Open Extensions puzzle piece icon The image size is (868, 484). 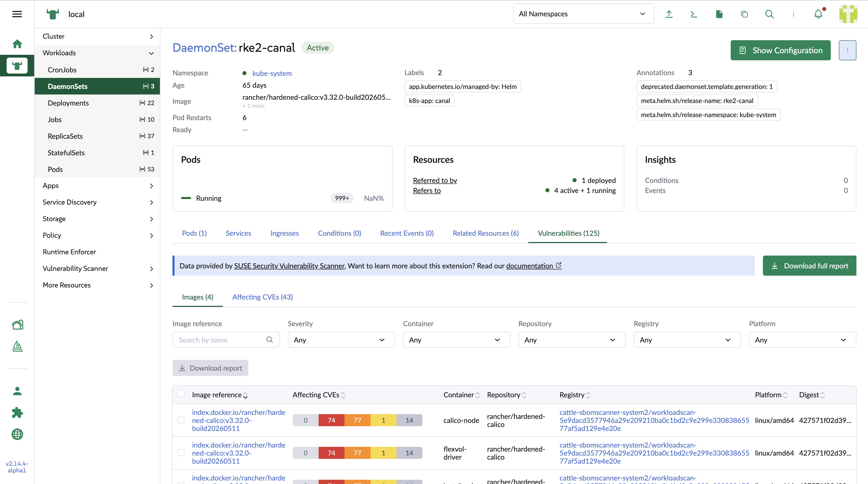pyautogui.click(x=17, y=413)
